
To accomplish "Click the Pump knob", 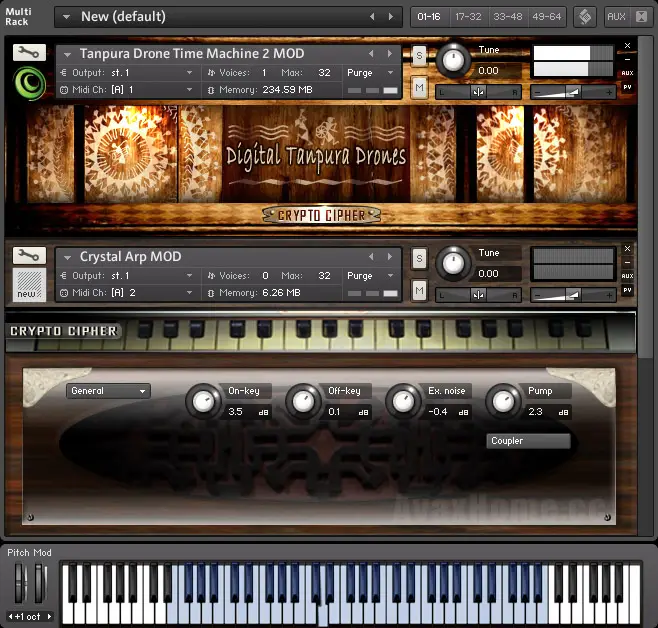I will coord(503,401).
